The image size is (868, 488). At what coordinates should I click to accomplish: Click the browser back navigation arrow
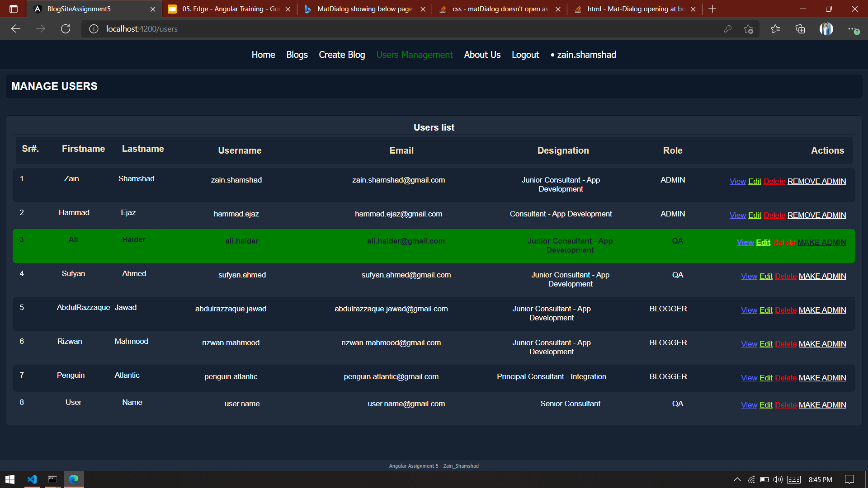16,28
